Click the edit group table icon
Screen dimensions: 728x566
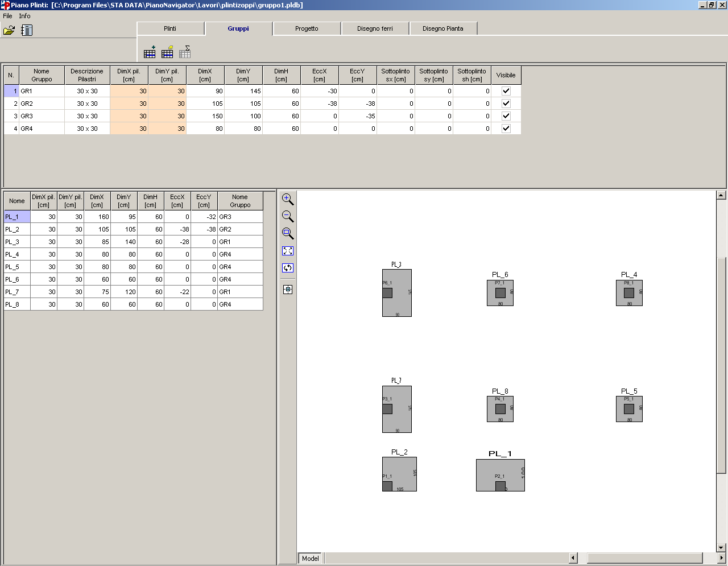click(x=167, y=52)
